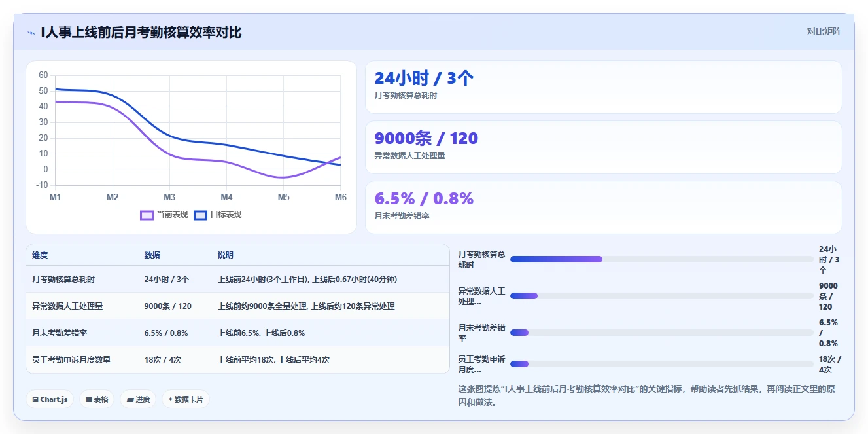This screenshot has width=868, height=434.
Task: Click the Chart.js tag chip
Action: pyautogui.click(x=50, y=399)
